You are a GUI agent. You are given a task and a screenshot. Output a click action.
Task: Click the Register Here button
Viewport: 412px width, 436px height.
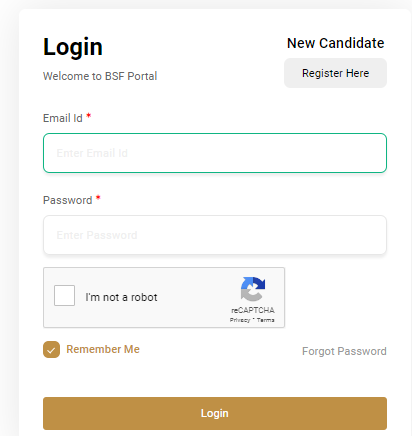pos(335,73)
